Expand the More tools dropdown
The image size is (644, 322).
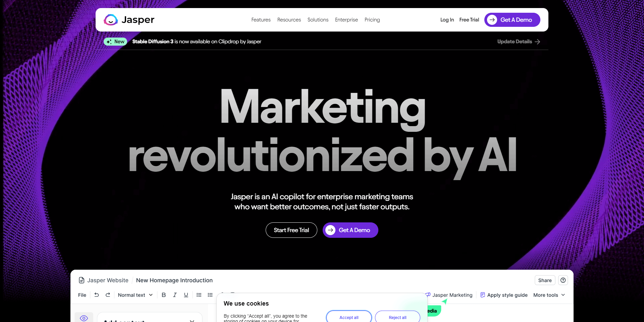coord(549,295)
